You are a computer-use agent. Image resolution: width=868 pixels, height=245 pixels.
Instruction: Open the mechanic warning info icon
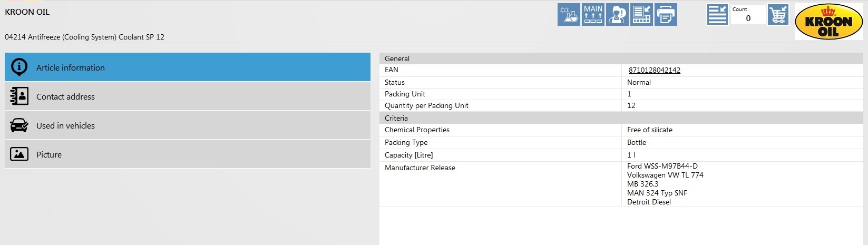point(617,15)
